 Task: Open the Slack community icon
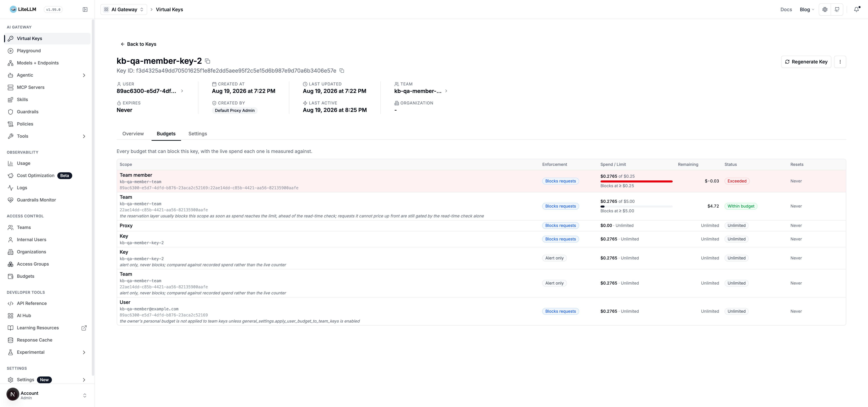click(x=825, y=9)
